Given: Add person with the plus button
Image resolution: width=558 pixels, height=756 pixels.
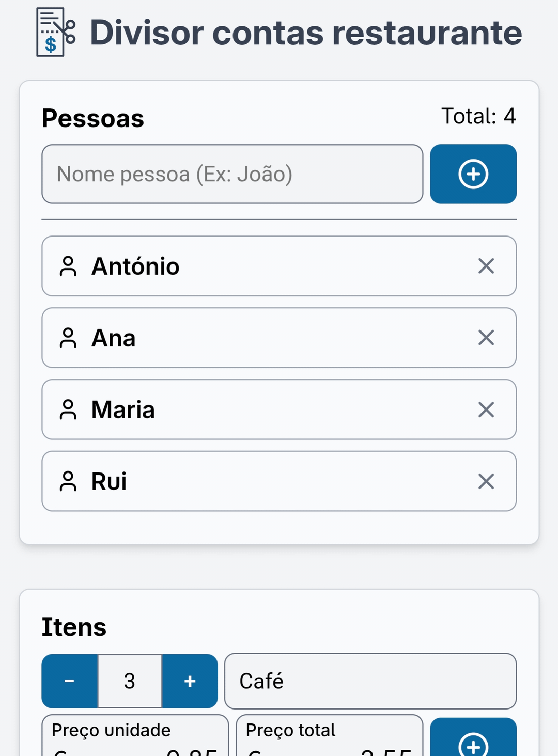Looking at the screenshot, I should tap(473, 174).
